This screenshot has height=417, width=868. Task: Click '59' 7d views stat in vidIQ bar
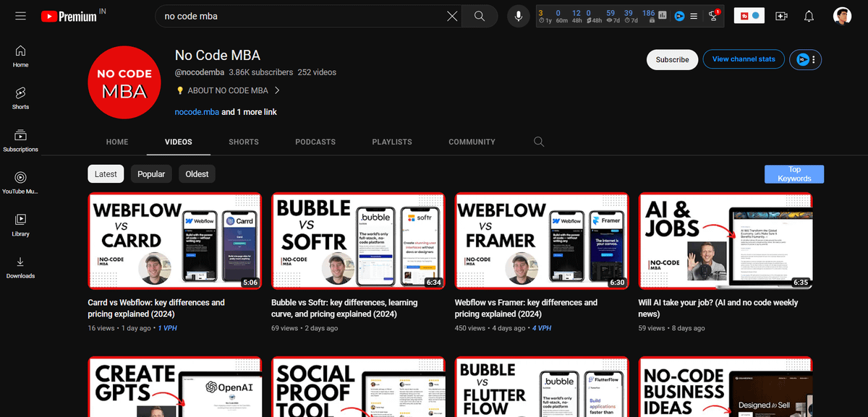[610, 13]
